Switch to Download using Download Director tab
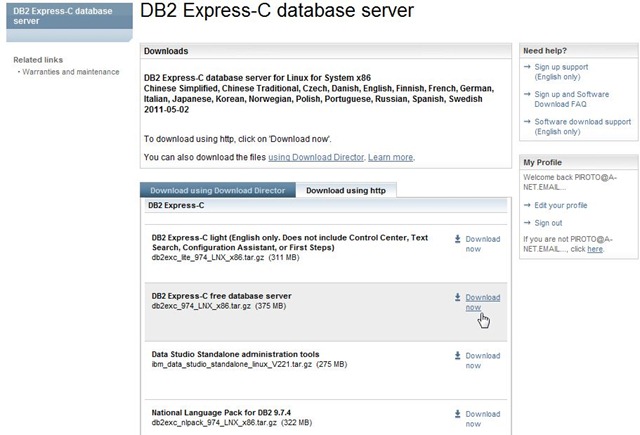The height and width of the screenshot is (435, 640). coord(217,190)
